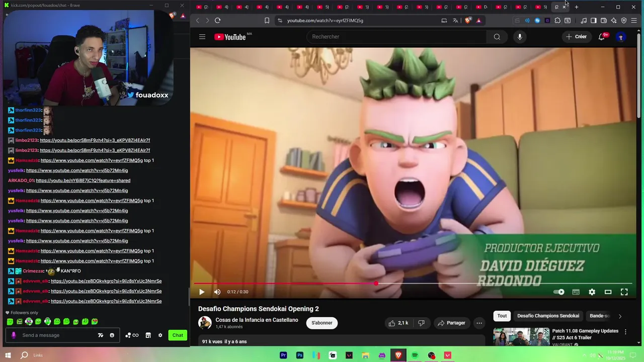Open Windows Start menu
The height and width of the screenshot is (362, 644).
(8, 355)
